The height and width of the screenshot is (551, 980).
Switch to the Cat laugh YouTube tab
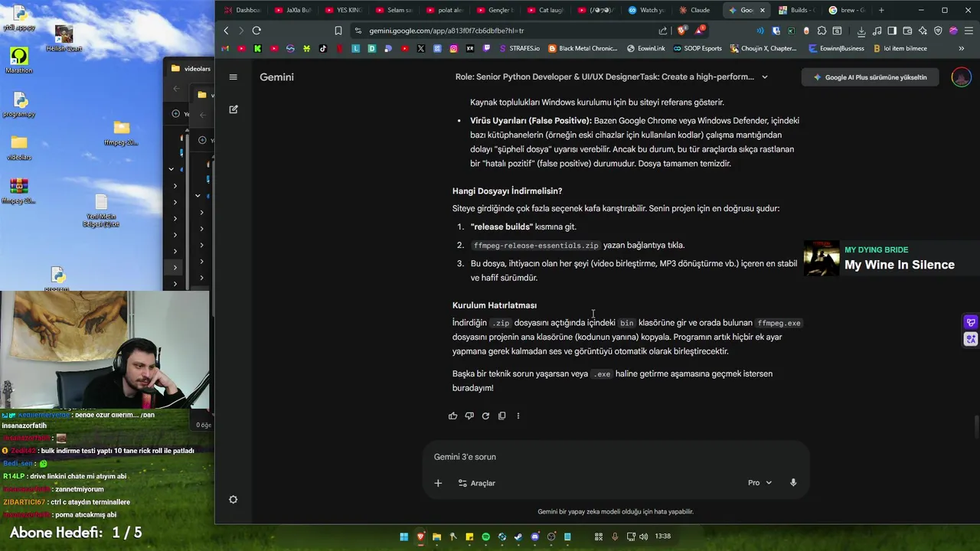(x=546, y=10)
